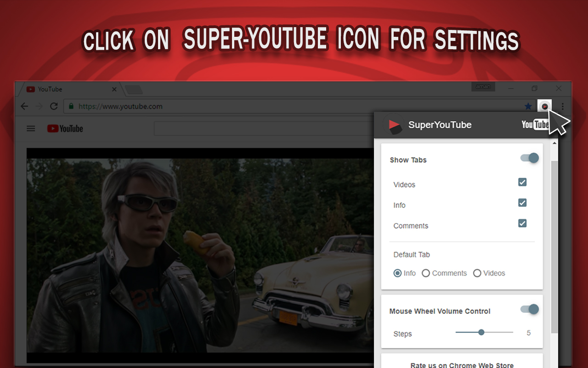The width and height of the screenshot is (588, 368).
Task: Select Videos as the default tab
Action: pos(477,273)
